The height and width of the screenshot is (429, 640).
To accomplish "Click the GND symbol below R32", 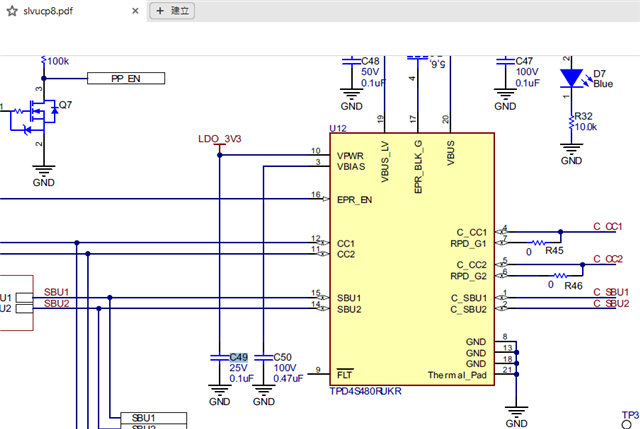I will [571, 154].
